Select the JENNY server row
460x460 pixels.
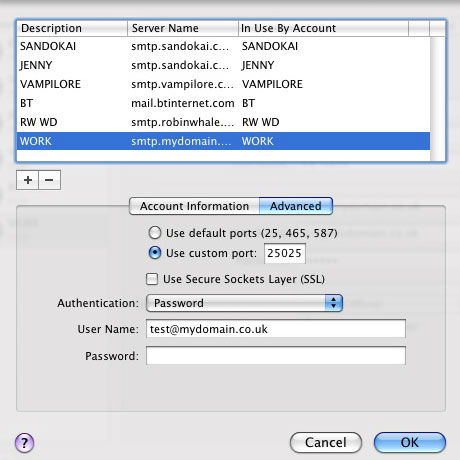(223, 65)
